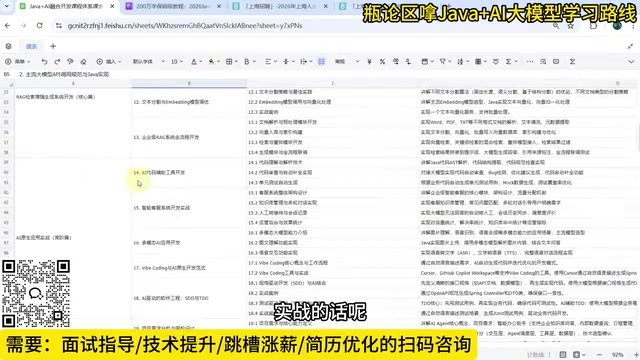
Task: Click the data validation shield icon
Action: pos(496,62)
